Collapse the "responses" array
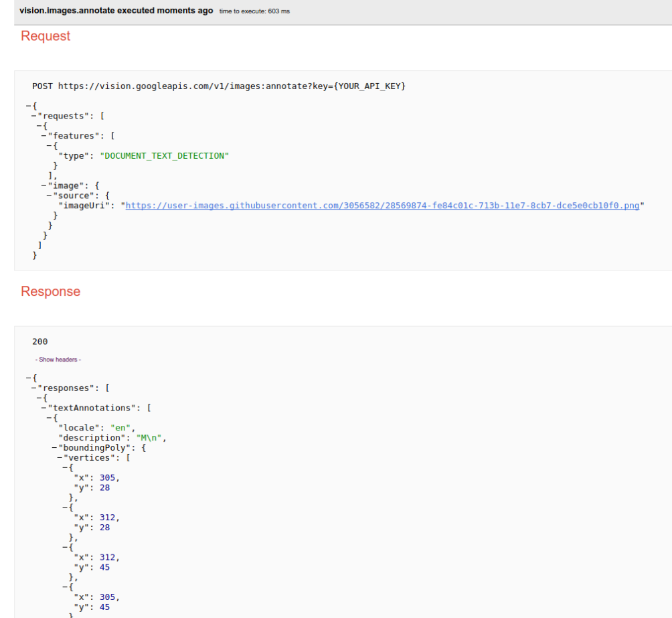Image resolution: width=672 pixels, height=618 pixels. [33, 388]
